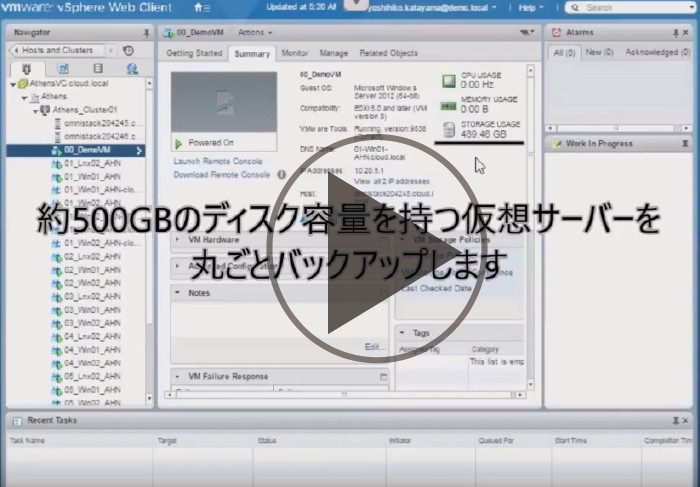Click Alarms horizontal scrollbar
The image size is (700, 487).
tap(618, 129)
